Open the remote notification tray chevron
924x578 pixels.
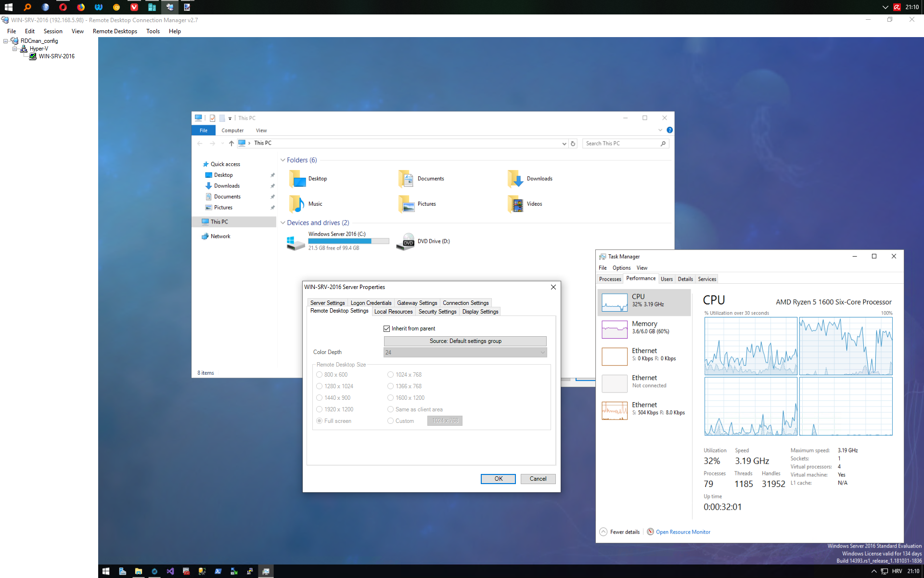tap(873, 571)
